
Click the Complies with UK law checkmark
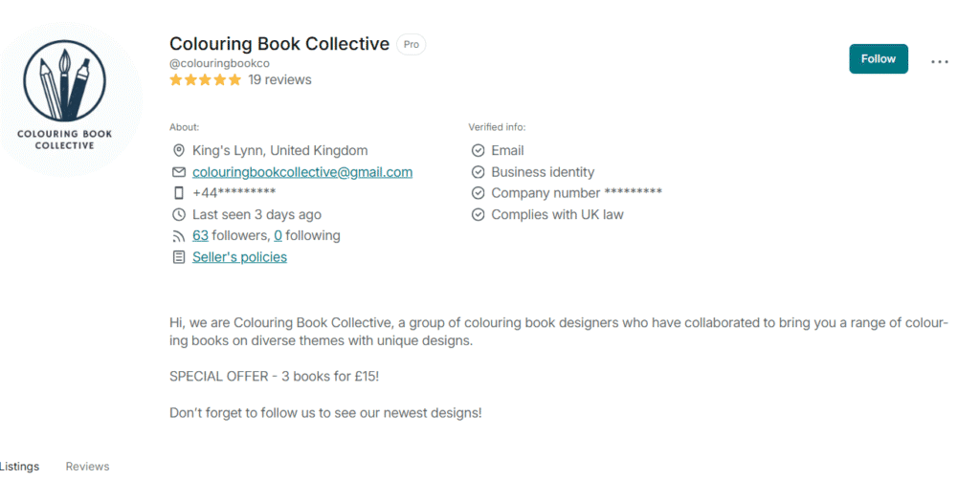(478, 215)
